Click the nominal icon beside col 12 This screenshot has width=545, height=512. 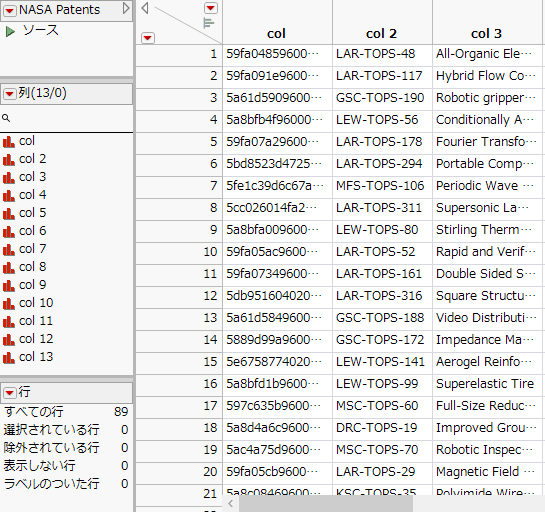pos(9,340)
